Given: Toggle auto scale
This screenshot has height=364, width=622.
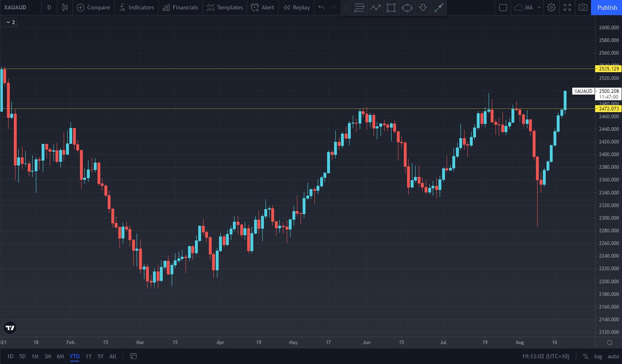Looking at the screenshot, I should coord(613,356).
